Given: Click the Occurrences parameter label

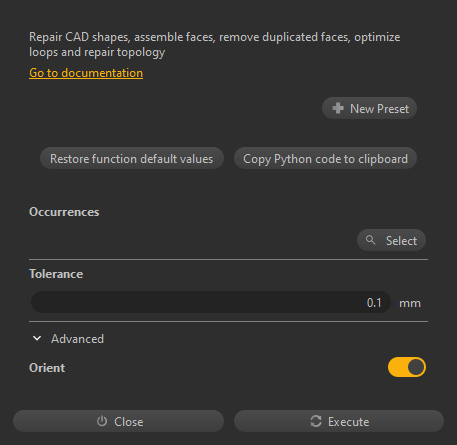Looking at the screenshot, I should (x=64, y=212).
